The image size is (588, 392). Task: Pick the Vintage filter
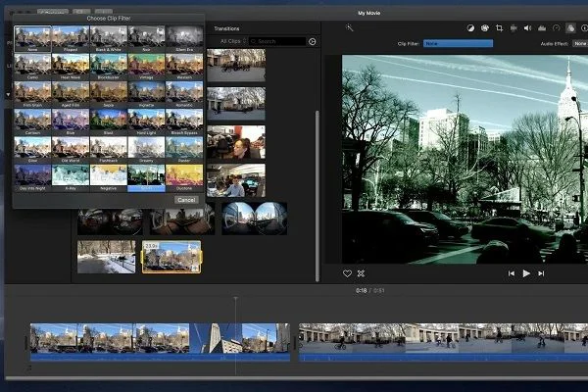click(x=146, y=67)
